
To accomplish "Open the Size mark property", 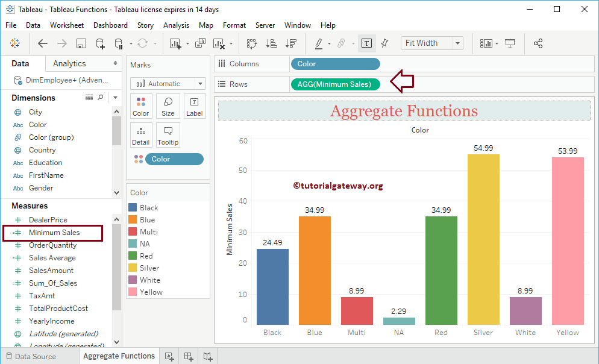I will 168,106.
